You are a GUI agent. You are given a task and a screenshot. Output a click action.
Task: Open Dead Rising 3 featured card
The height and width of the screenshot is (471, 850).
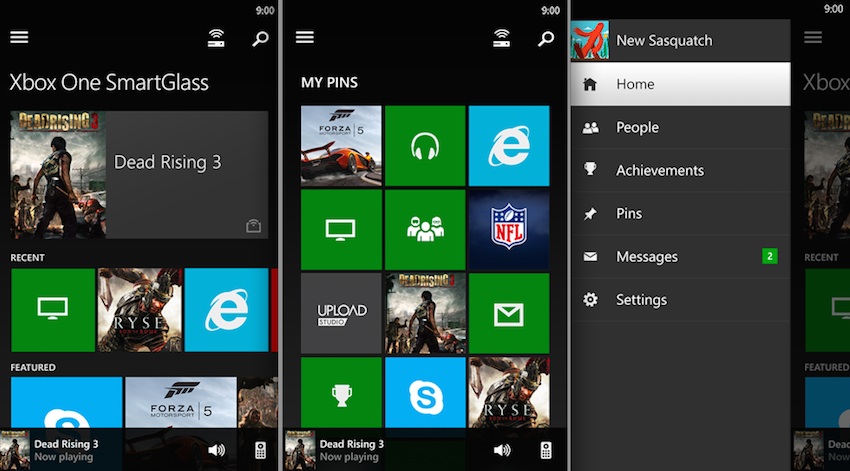tap(139, 175)
